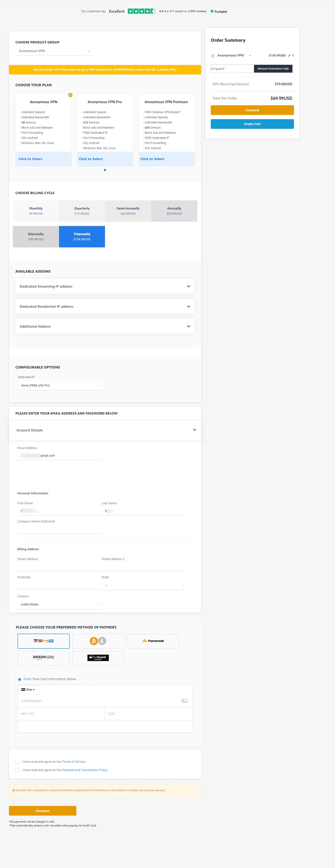This screenshot has width=335, height=868.
Task: Select 'Enter New Card Information Below' radio button
Action: coord(19,679)
